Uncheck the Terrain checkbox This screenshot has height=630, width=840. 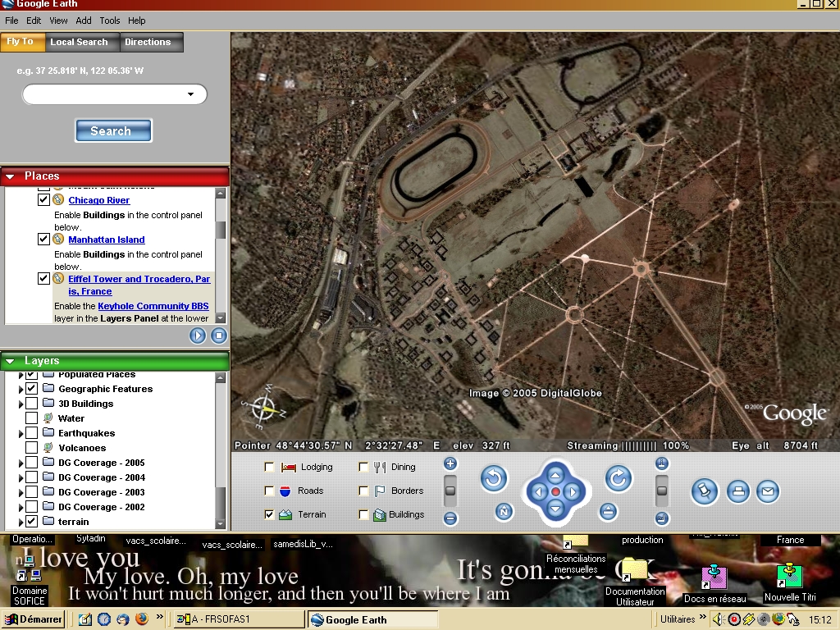pyautogui.click(x=269, y=514)
